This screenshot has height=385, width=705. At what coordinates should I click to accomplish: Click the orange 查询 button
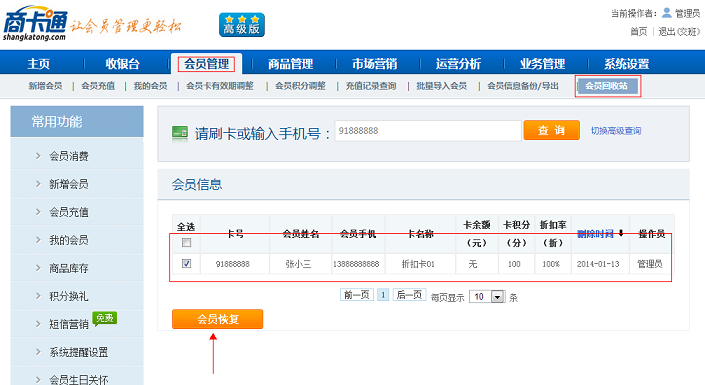pyautogui.click(x=551, y=130)
